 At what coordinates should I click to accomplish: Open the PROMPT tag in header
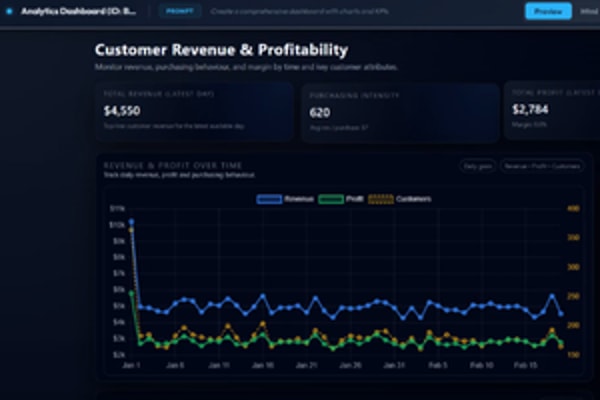tap(180, 11)
